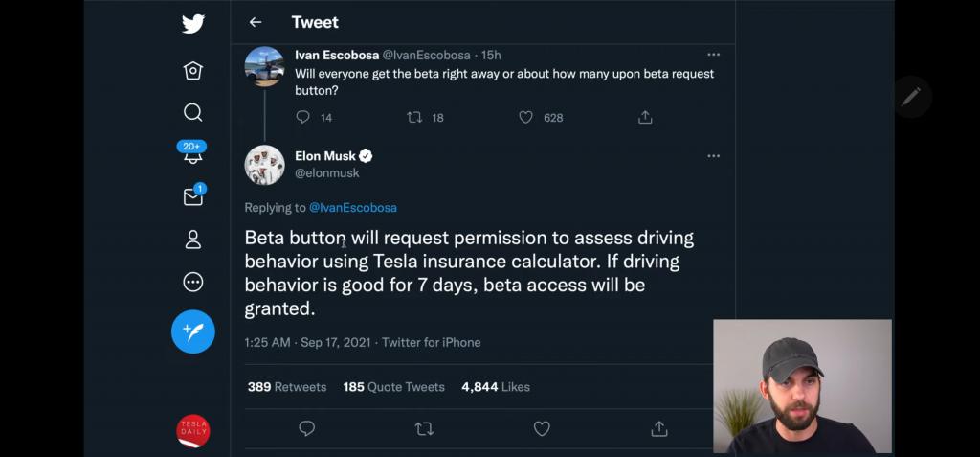The height and width of the screenshot is (457, 980).
Task: View the 185 Quote Tweets list
Action: click(x=393, y=387)
